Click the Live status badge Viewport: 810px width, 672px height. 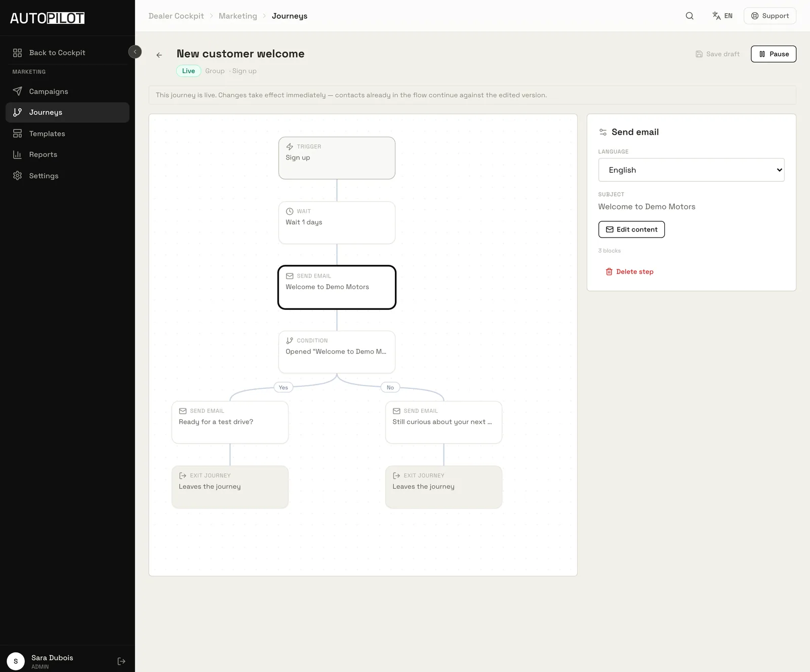tap(188, 71)
